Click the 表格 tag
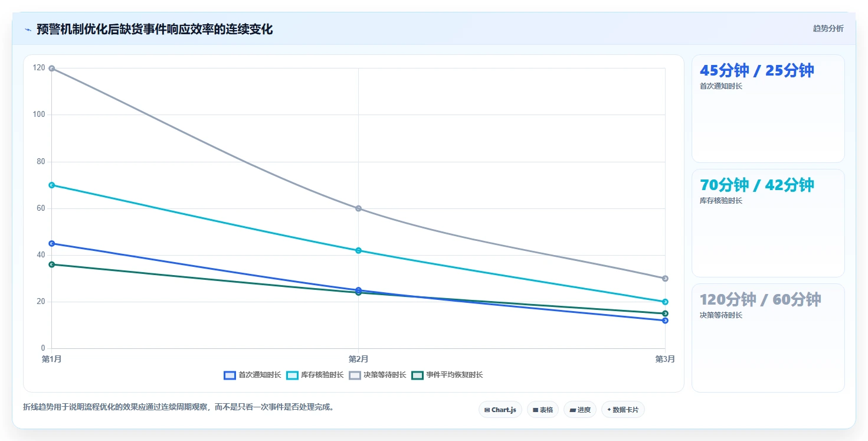Screen dimensions: 868x441 pyautogui.click(x=543, y=410)
